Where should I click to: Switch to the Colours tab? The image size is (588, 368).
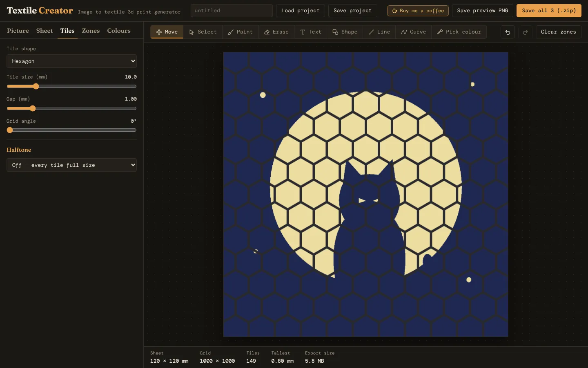(x=119, y=31)
